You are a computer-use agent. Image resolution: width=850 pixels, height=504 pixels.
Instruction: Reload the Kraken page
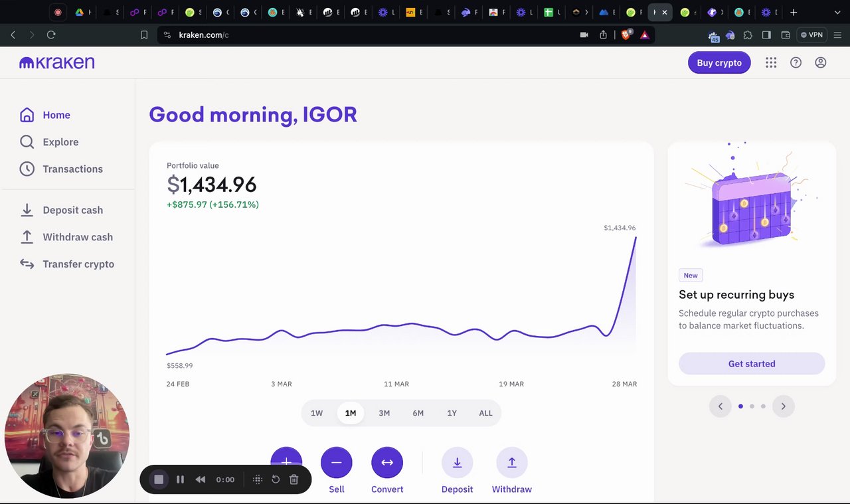51,35
